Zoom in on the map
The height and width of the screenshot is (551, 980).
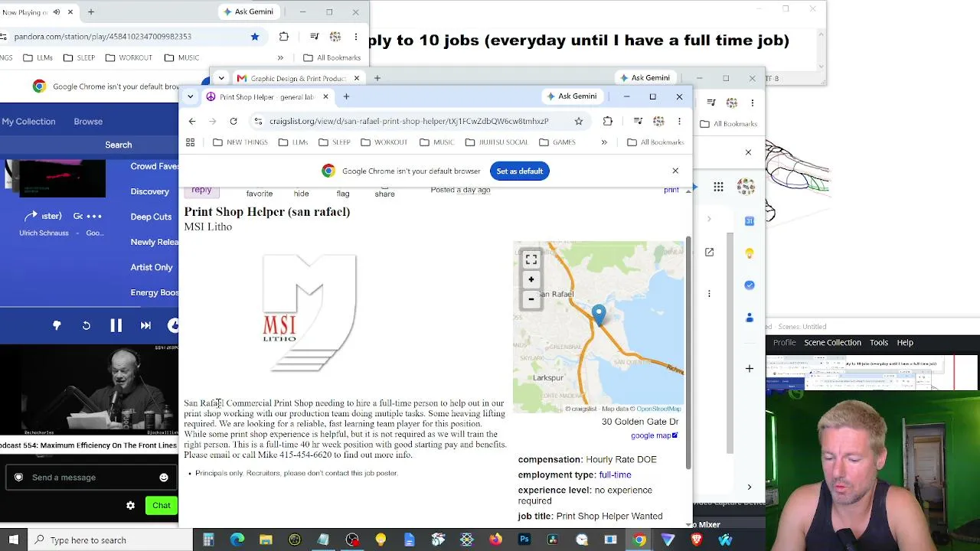tap(531, 279)
